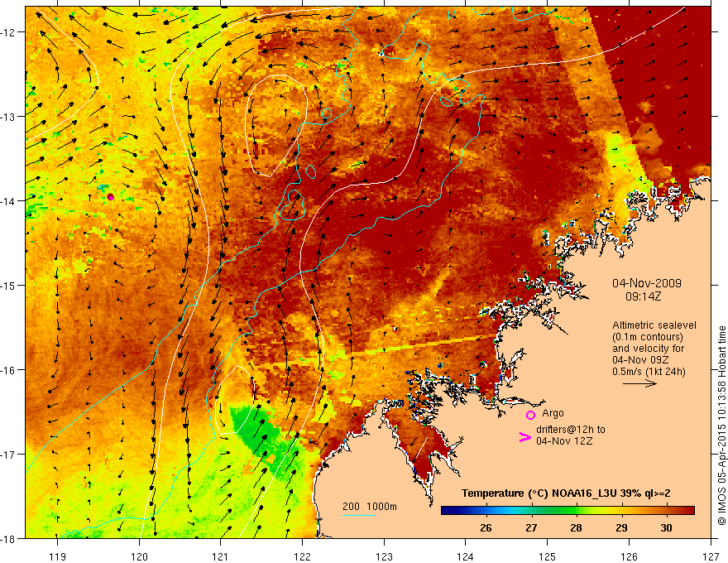Click the longitude axis label 126
The width and height of the screenshot is (728, 563).
pos(629,556)
